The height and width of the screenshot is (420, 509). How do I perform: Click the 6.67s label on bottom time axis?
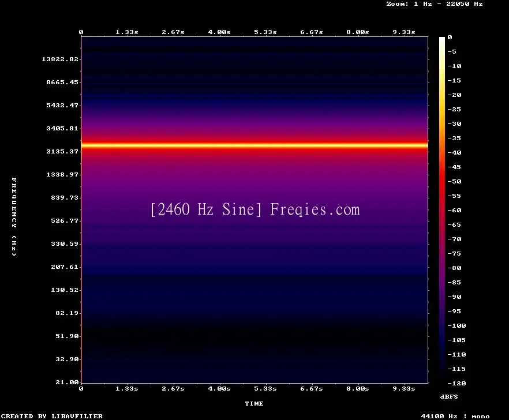point(311,388)
